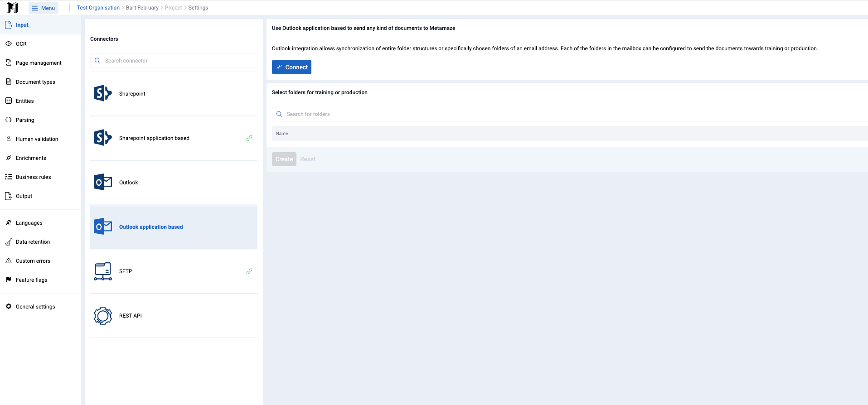Image resolution: width=868 pixels, height=405 pixels.
Task: Open the Menu button
Action: pos(44,8)
